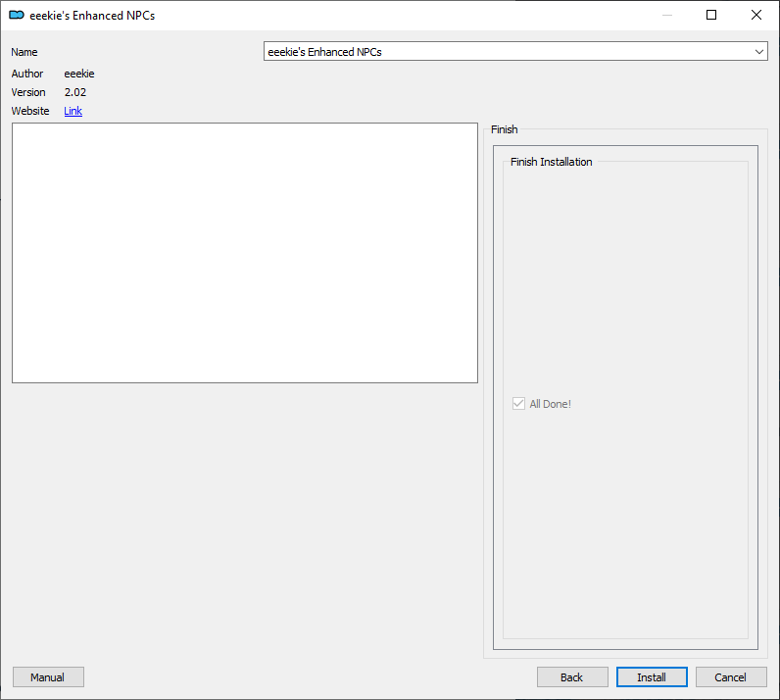Click the Install button
780x700 pixels.
(652, 677)
